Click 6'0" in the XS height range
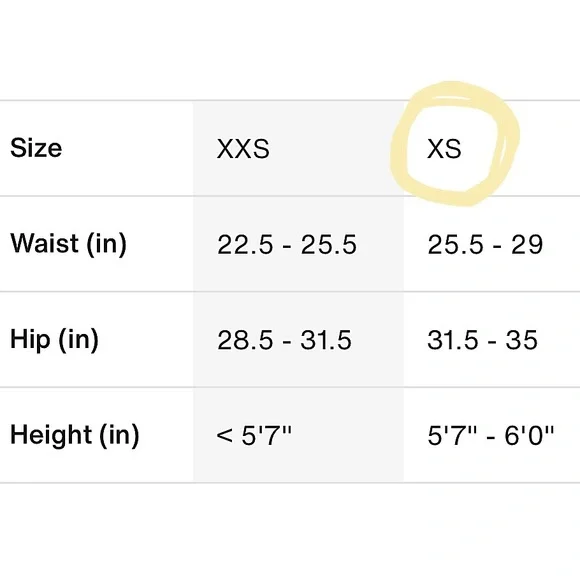The width and height of the screenshot is (580, 580). tap(529, 435)
